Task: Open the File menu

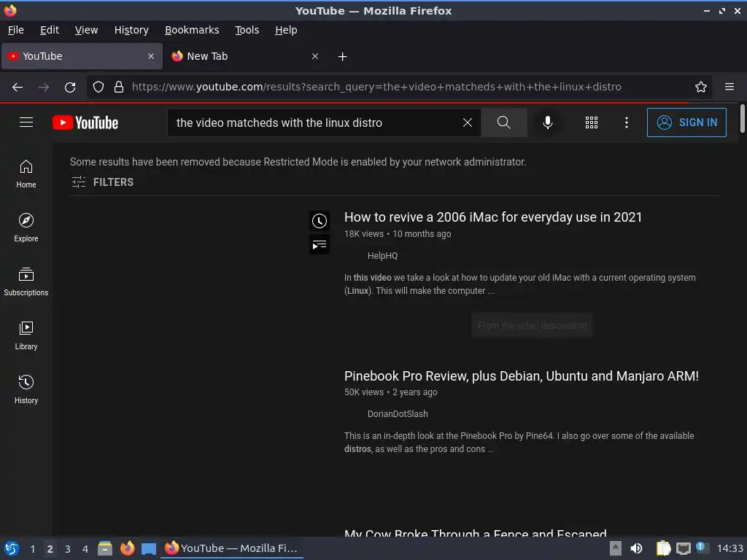Action: click(16, 30)
